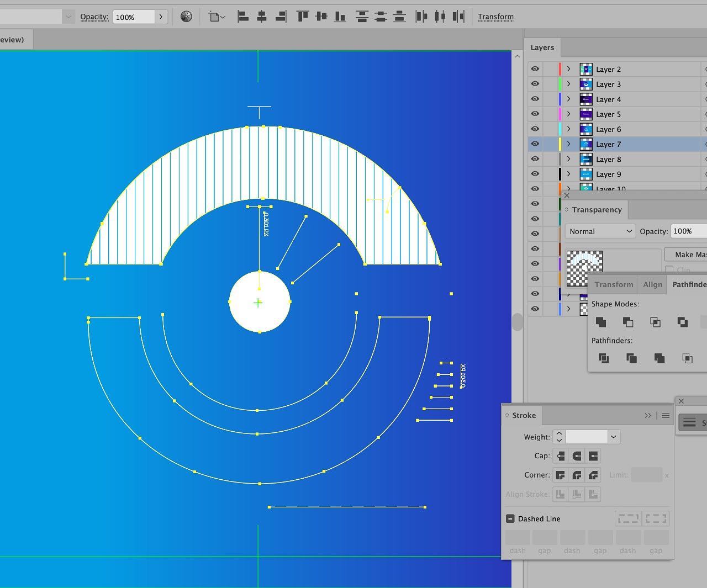
Task: Click Vertical Distribute Center icon in the top toolbar
Action: 381,17
